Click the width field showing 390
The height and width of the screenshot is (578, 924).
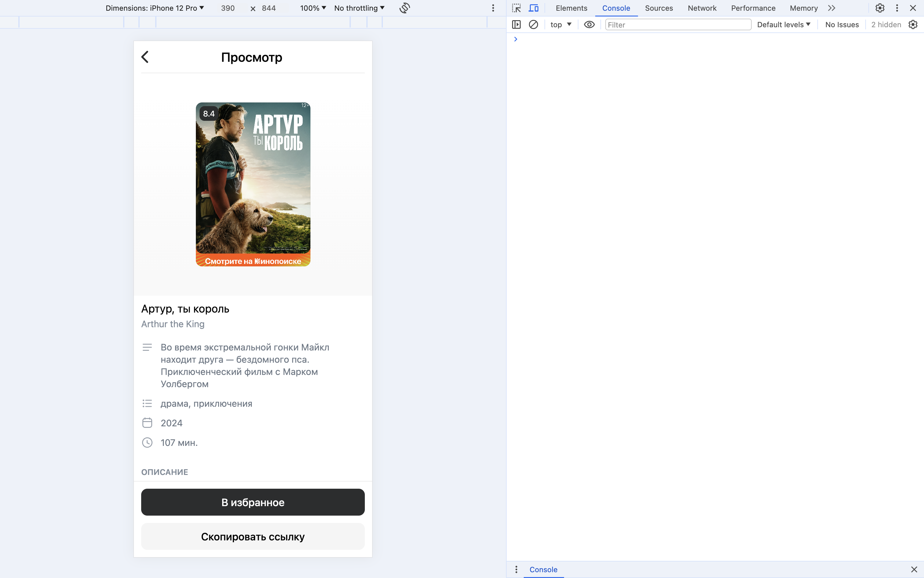228,8
